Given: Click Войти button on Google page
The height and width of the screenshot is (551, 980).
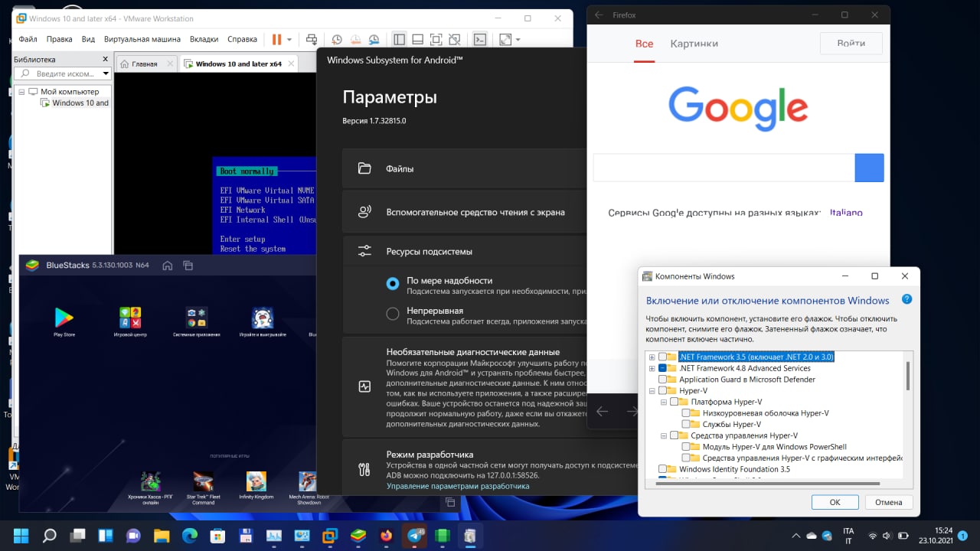Looking at the screenshot, I should (851, 44).
